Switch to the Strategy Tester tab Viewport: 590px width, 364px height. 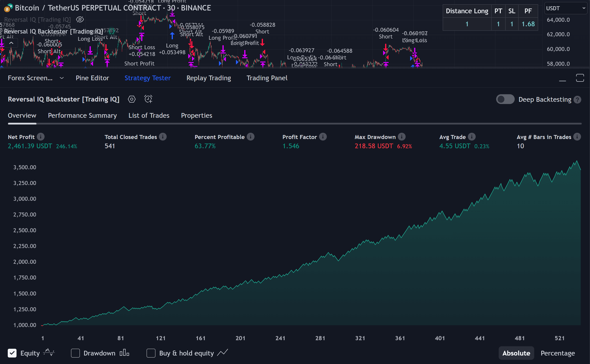148,78
